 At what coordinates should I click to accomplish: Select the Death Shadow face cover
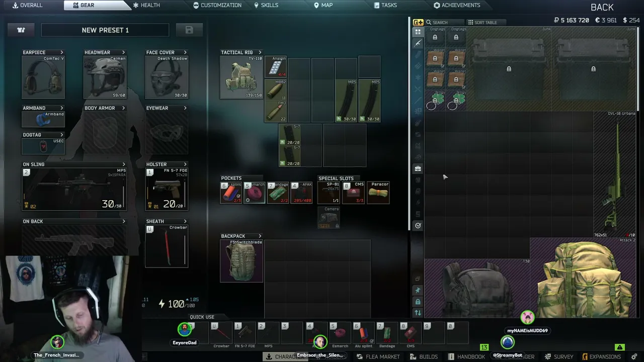pos(167,77)
